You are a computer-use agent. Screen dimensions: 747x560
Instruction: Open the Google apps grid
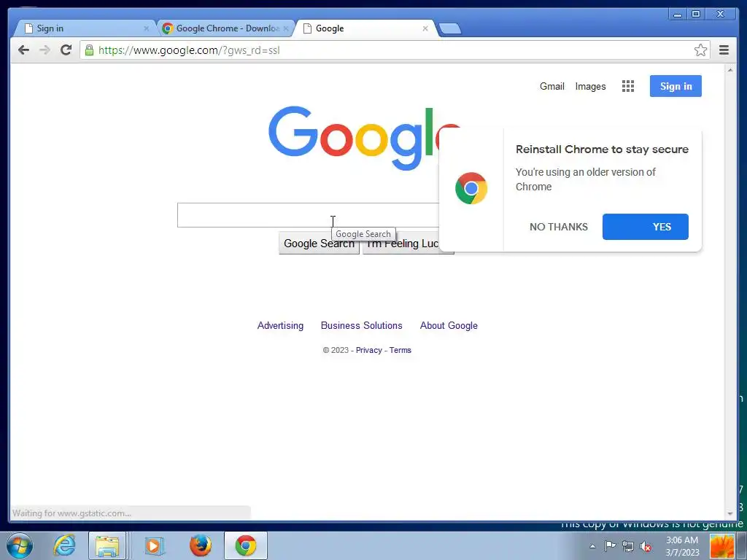tap(628, 86)
